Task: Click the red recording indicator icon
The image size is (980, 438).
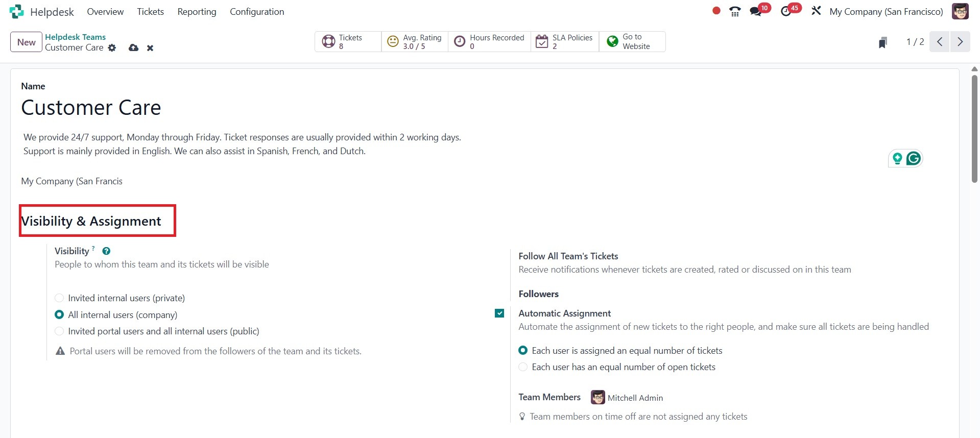Action: tap(716, 11)
